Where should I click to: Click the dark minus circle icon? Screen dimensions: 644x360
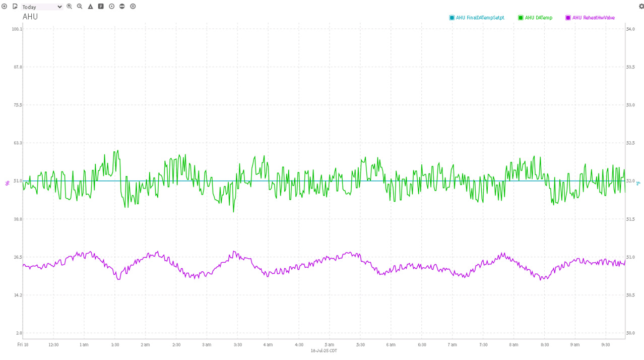[x=122, y=7]
